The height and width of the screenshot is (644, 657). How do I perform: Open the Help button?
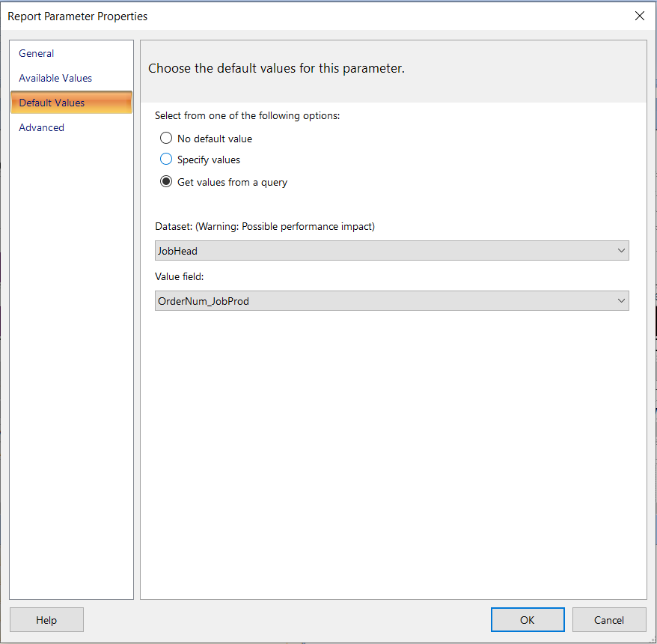pyautogui.click(x=46, y=620)
